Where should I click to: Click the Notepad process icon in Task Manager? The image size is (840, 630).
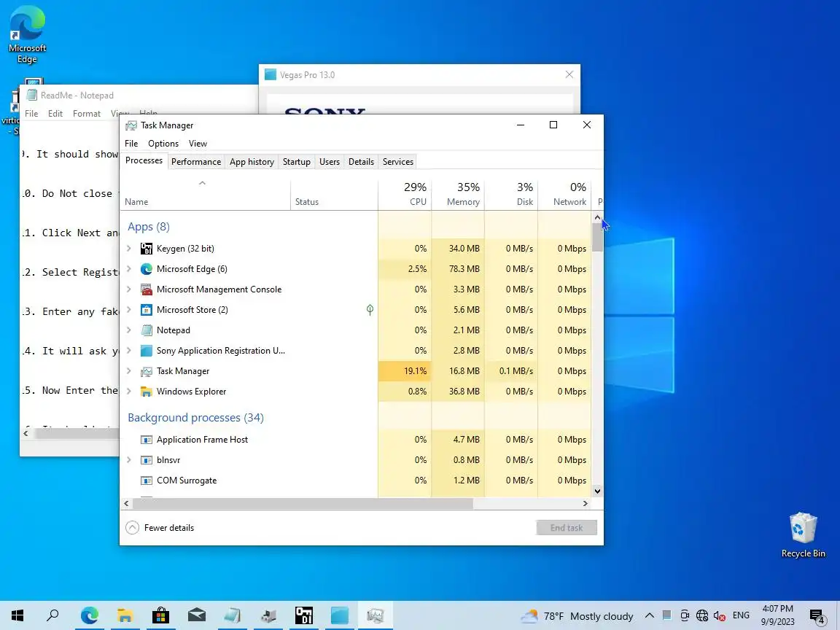[x=147, y=330]
